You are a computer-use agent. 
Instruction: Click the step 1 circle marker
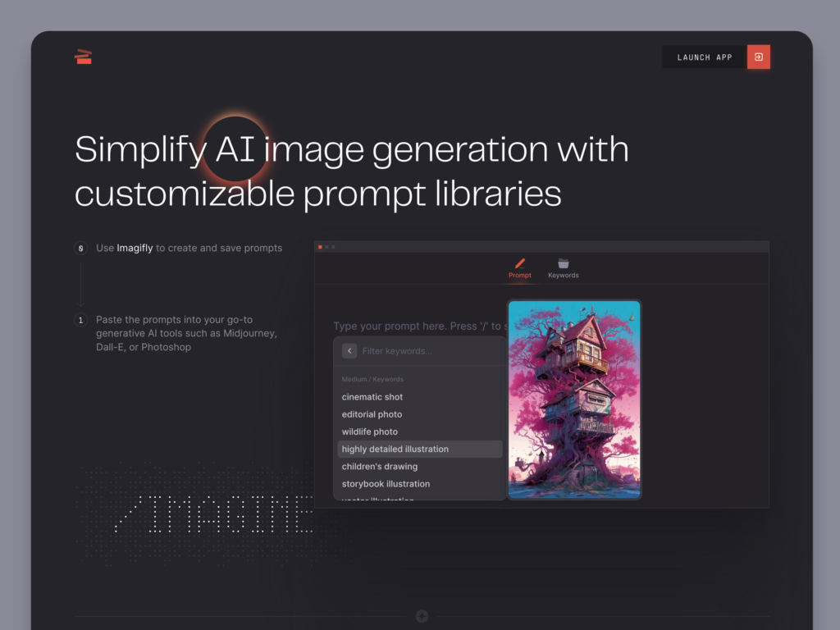[81, 320]
